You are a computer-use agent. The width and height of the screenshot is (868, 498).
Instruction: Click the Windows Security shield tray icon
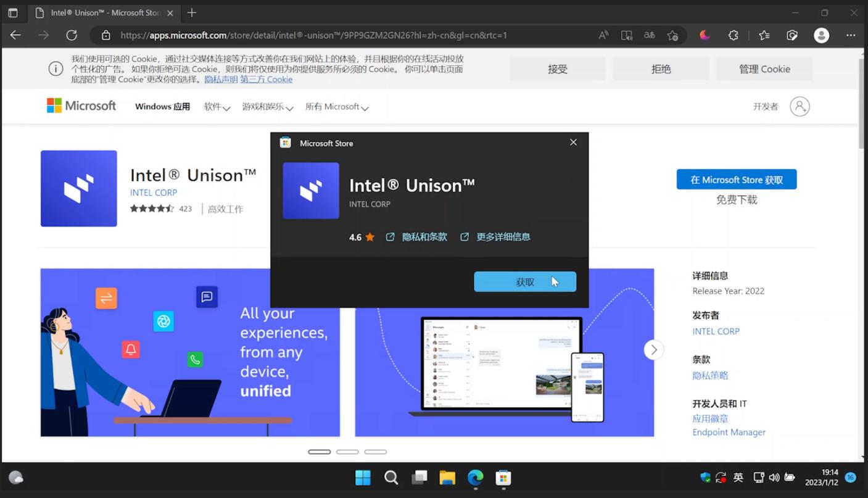pos(706,478)
